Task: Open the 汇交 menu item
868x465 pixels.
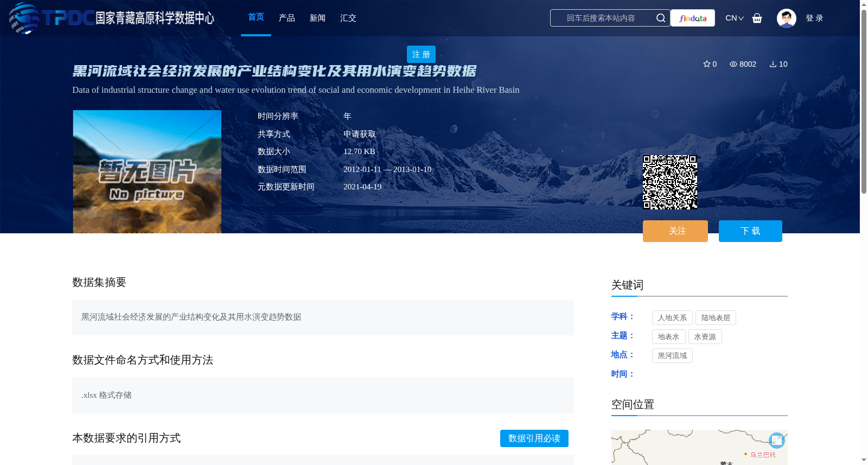Action: (x=348, y=18)
